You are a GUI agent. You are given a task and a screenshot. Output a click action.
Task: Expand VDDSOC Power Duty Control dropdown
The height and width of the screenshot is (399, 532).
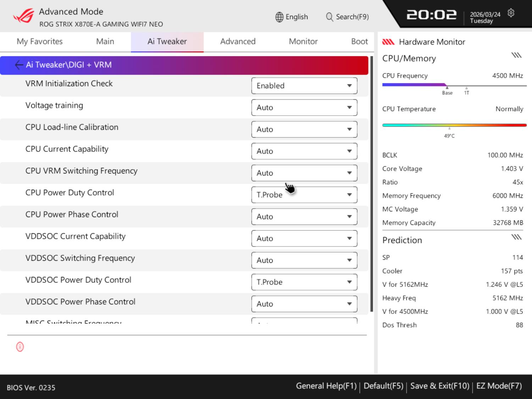(x=304, y=282)
